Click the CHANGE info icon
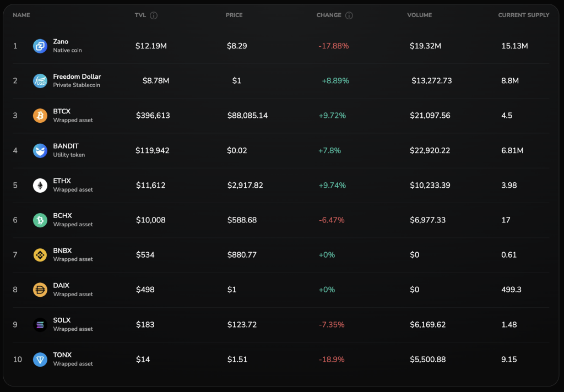This screenshot has width=564, height=392. (x=349, y=15)
